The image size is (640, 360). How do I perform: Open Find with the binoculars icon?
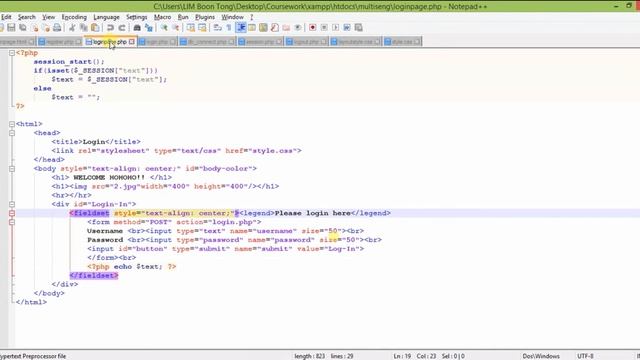[x=137, y=28]
